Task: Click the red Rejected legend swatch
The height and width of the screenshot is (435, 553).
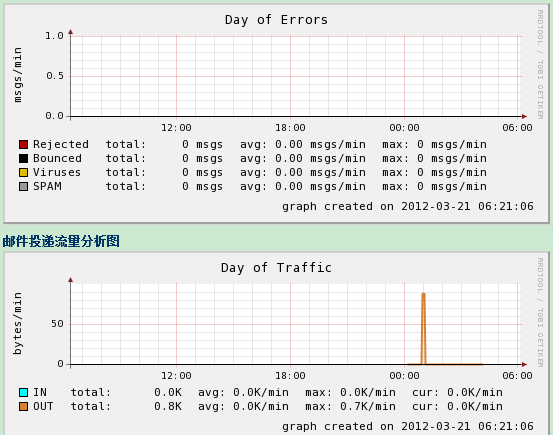Action: (23, 145)
